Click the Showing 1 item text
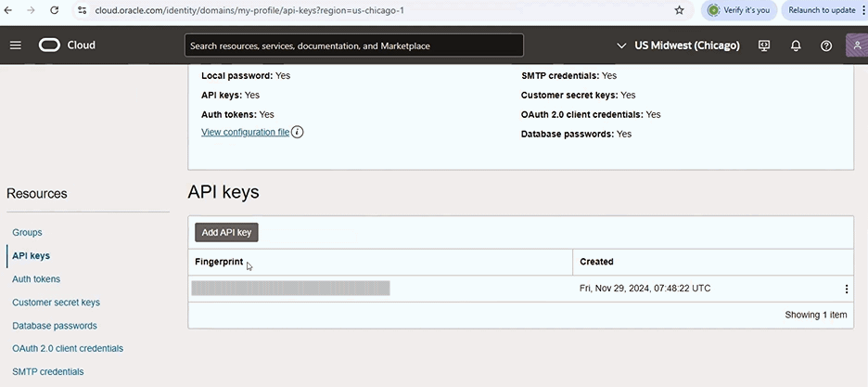 (815, 315)
